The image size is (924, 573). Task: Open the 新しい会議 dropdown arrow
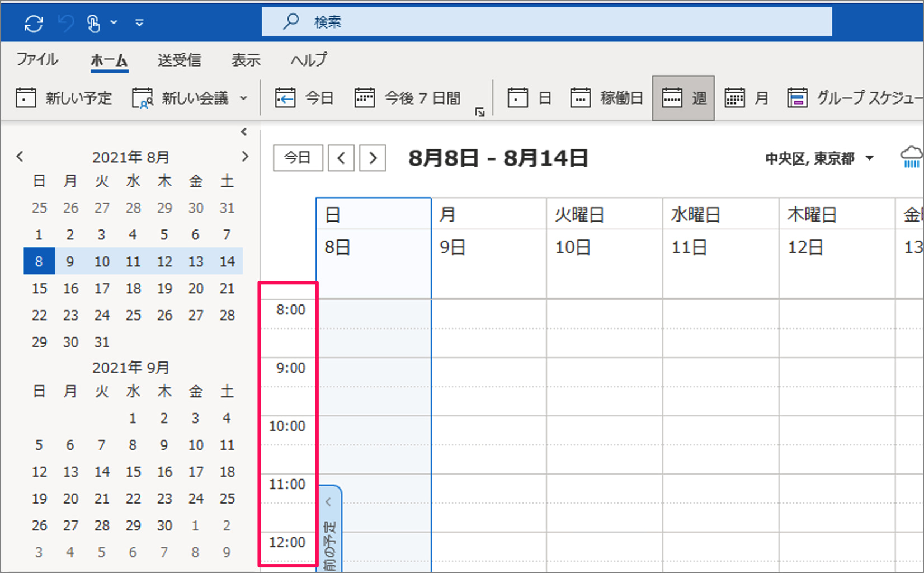(243, 97)
